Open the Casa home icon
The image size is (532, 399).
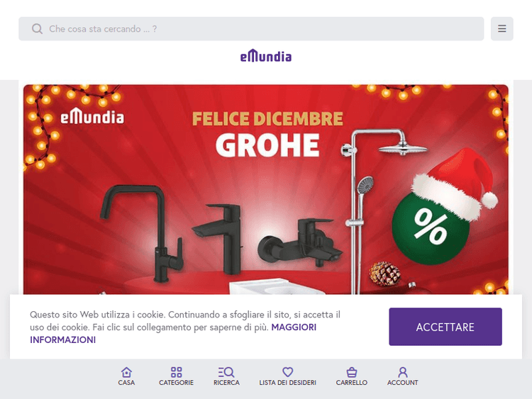click(126, 372)
